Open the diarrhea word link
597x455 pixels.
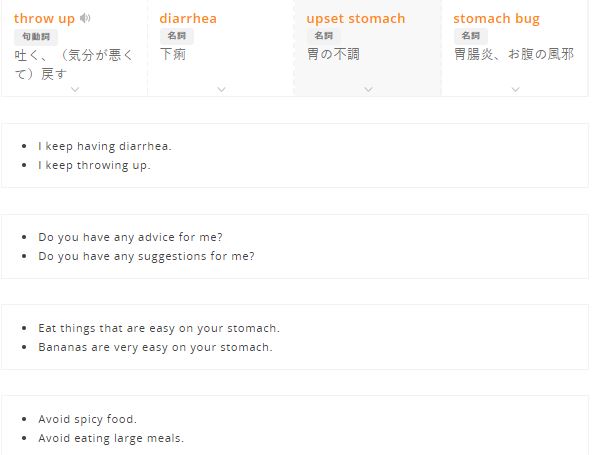tap(188, 18)
